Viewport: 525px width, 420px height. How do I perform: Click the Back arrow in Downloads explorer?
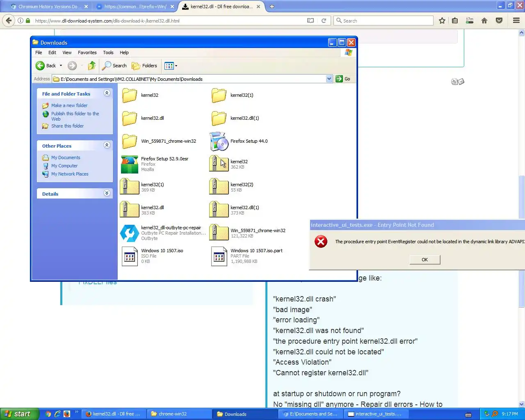point(40,66)
